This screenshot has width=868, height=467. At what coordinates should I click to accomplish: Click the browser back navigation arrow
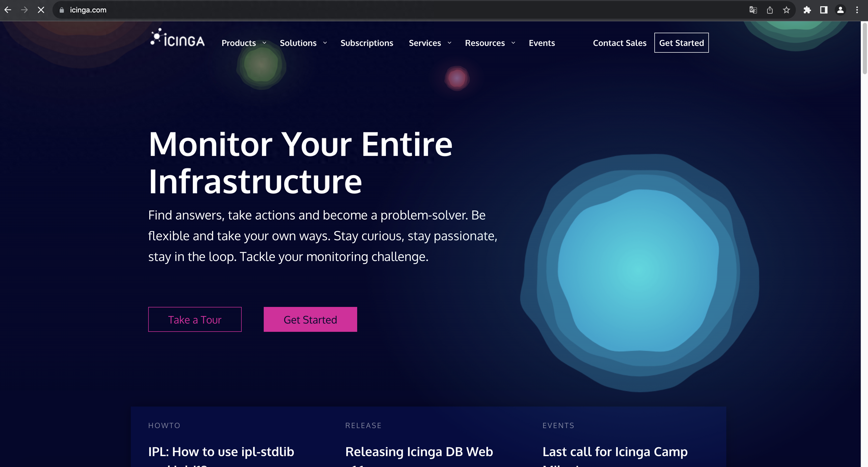point(8,10)
